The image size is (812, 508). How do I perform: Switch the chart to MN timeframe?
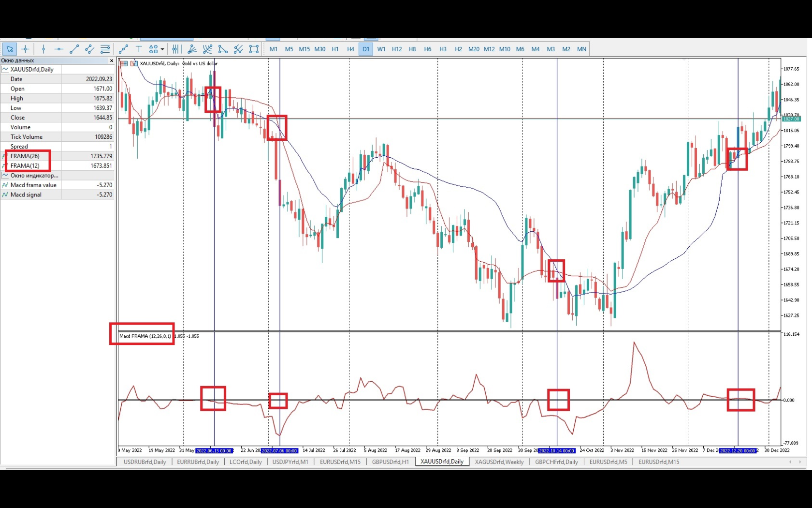coord(581,49)
